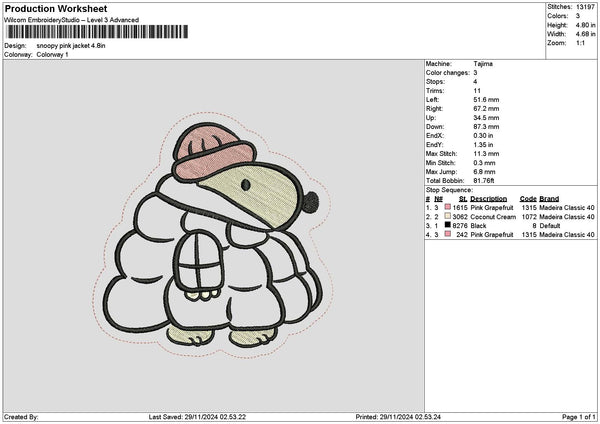Click the Left value '51.6 mm'
Screen dimensions: 600x424
[486, 100]
